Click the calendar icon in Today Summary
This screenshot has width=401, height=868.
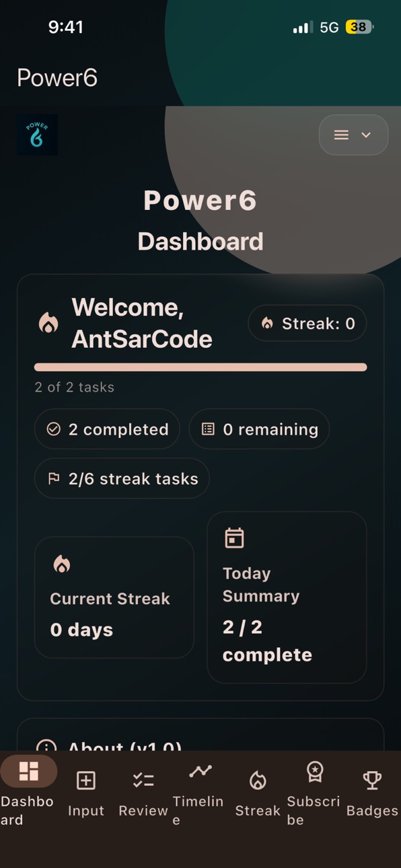[234, 538]
